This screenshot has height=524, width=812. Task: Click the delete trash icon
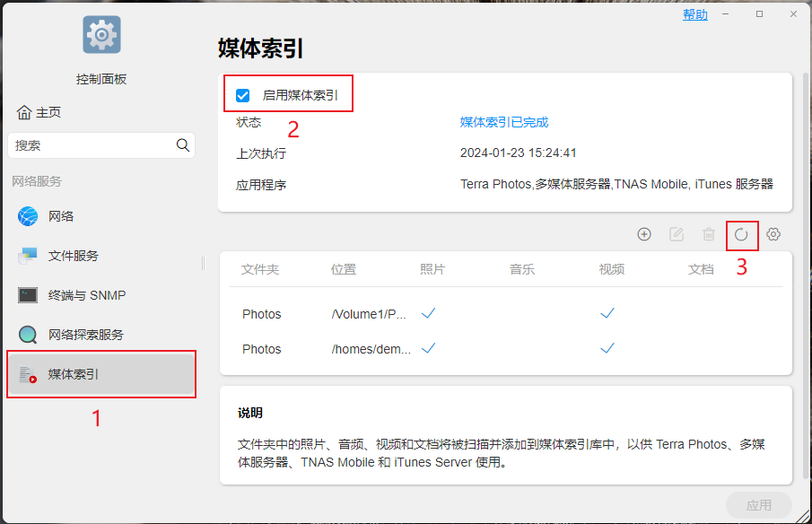[x=709, y=234]
